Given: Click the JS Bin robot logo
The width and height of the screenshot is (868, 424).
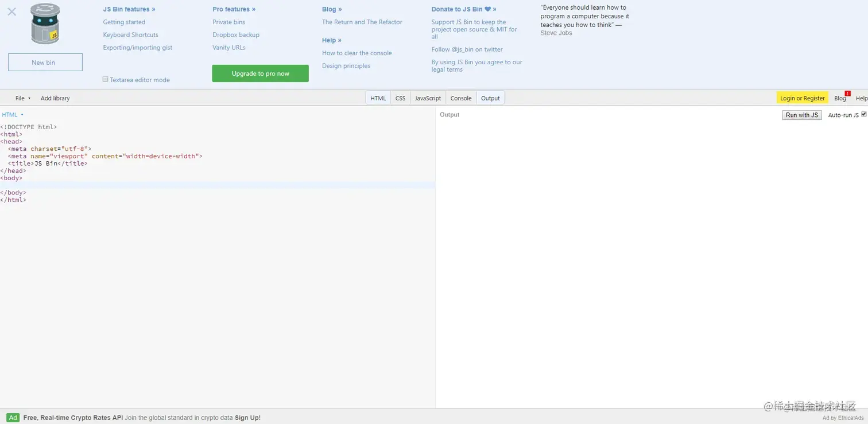Looking at the screenshot, I should tap(45, 24).
